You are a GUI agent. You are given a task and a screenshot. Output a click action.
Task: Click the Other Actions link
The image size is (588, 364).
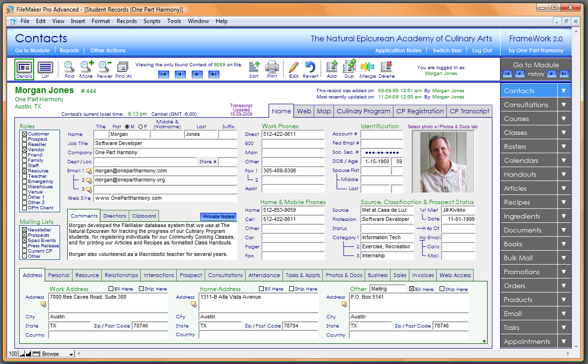(108, 50)
